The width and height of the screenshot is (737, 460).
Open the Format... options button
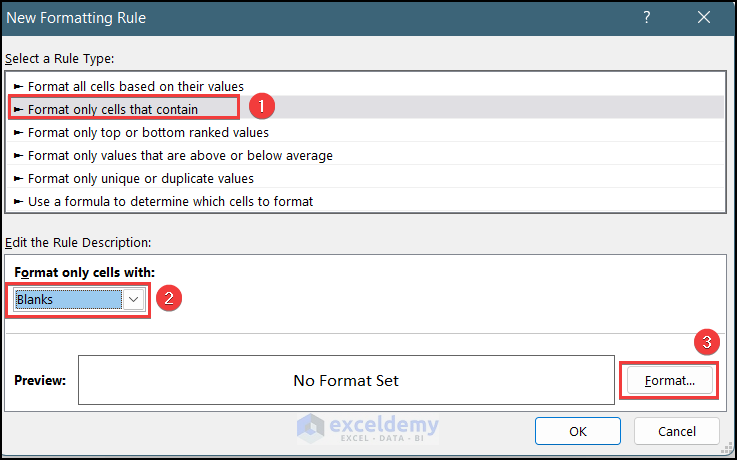[669, 381]
